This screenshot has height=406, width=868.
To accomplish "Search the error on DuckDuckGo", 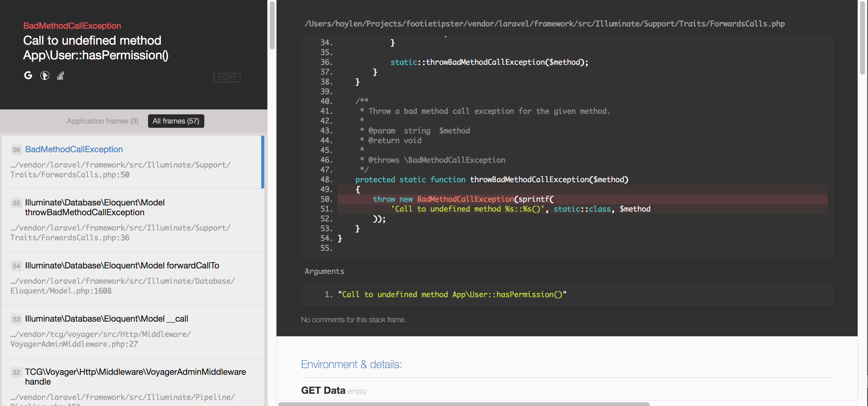I will point(44,76).
